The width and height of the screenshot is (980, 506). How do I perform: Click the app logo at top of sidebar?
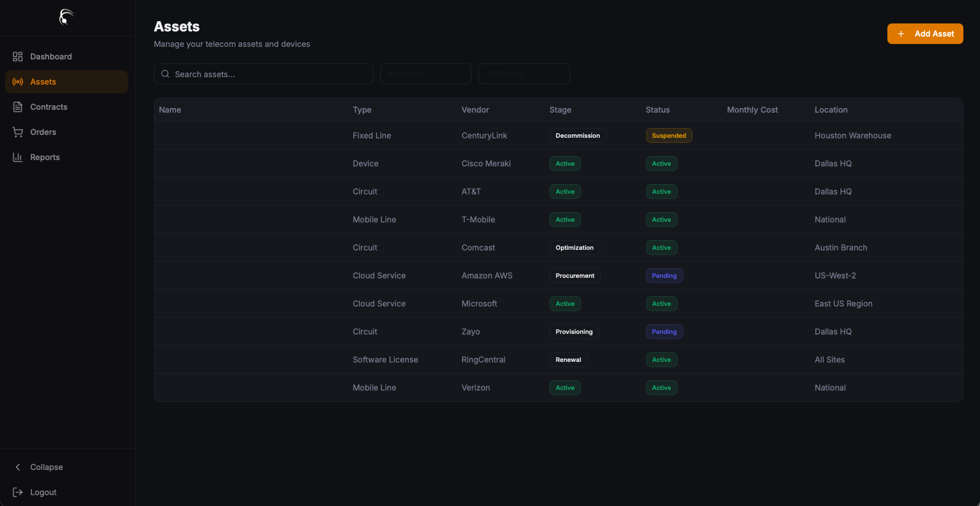67,17
